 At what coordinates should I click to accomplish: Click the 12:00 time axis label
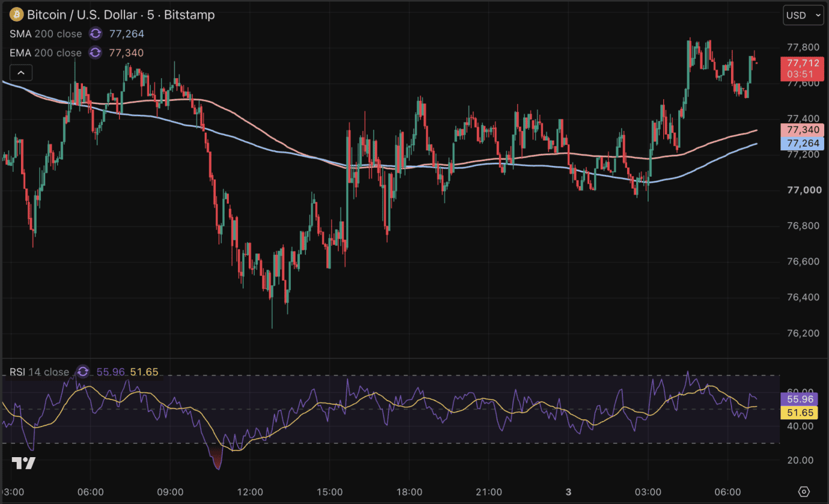point(250,492)
